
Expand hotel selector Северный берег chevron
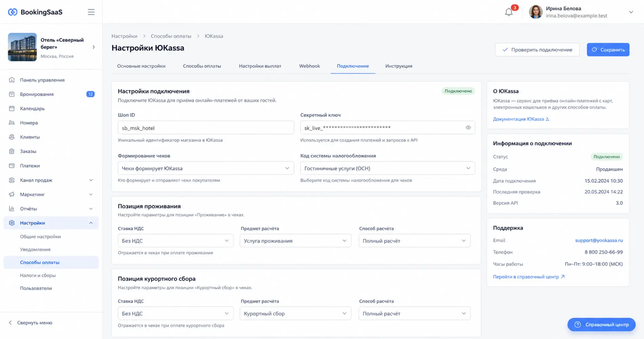point(94,47)
